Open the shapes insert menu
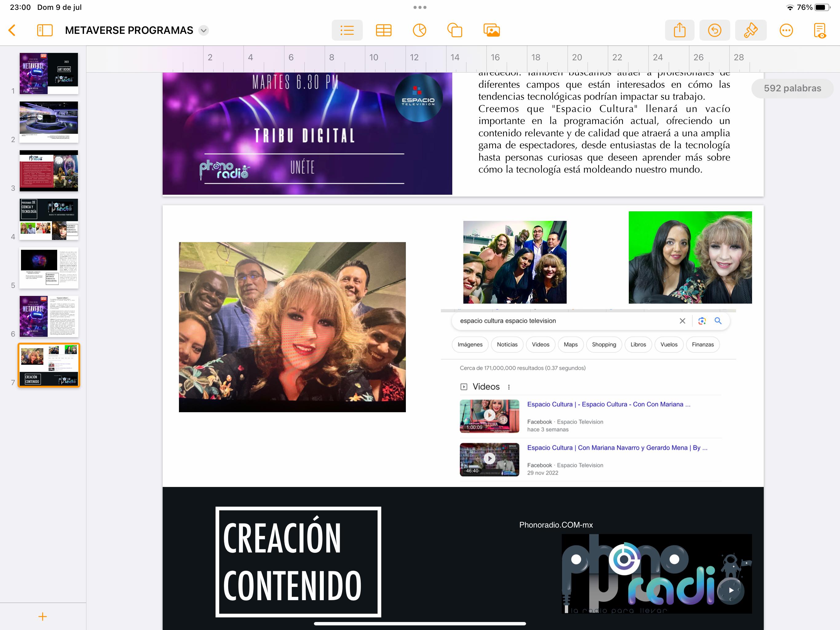The height and width of the screenshot is (630, 840). (x=454, y=30)
